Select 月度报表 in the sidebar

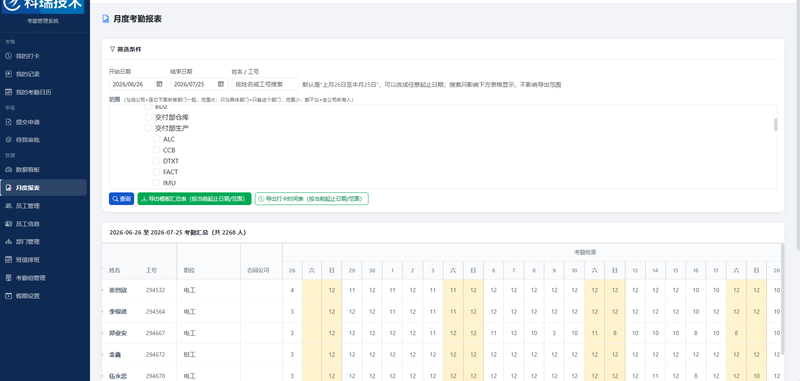point(44,188)
